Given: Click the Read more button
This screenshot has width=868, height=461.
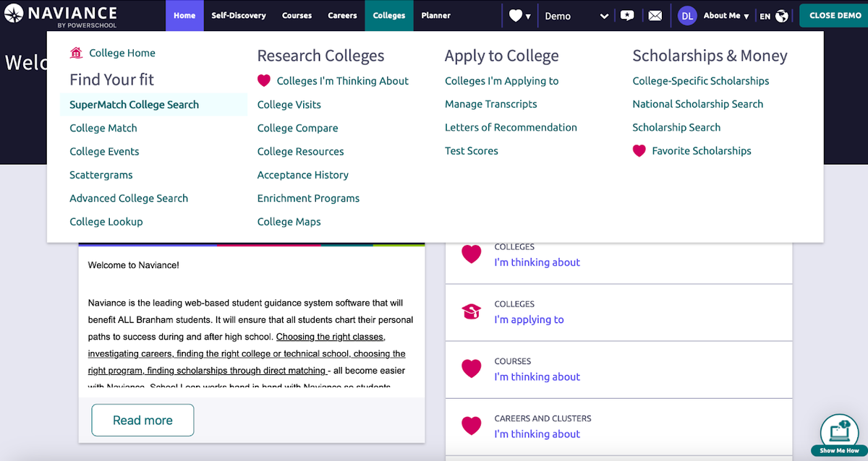Looking at the screenshot, I should click(x=142, y=420).
